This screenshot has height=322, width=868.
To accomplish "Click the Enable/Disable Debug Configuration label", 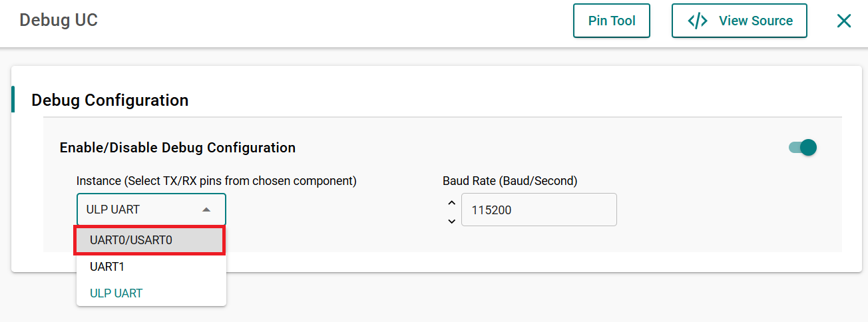I will point(178,148).
